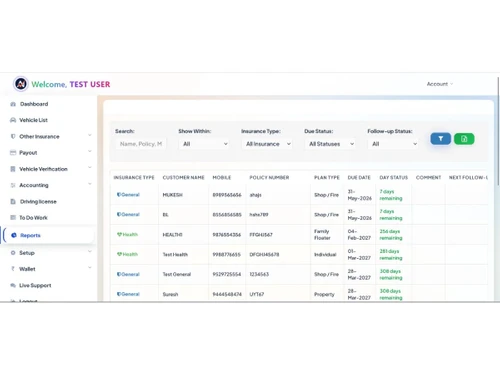Click the Vehicle List car icon
Image resolution: width=500 pixels, height=375 pixels.
(x=13, y=120)
